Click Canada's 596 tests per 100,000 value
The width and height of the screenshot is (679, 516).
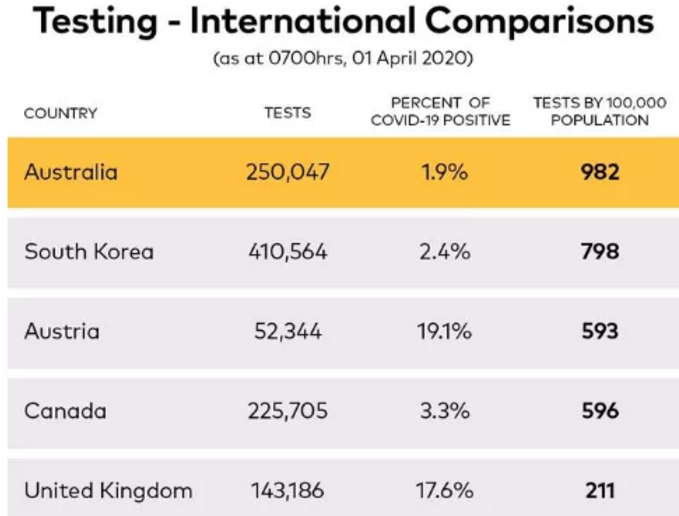point(600,411)
